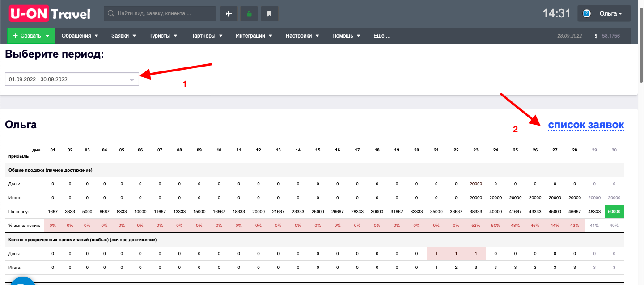Open the список заявок link
This screenshot has width=644, height=285.
586,125
